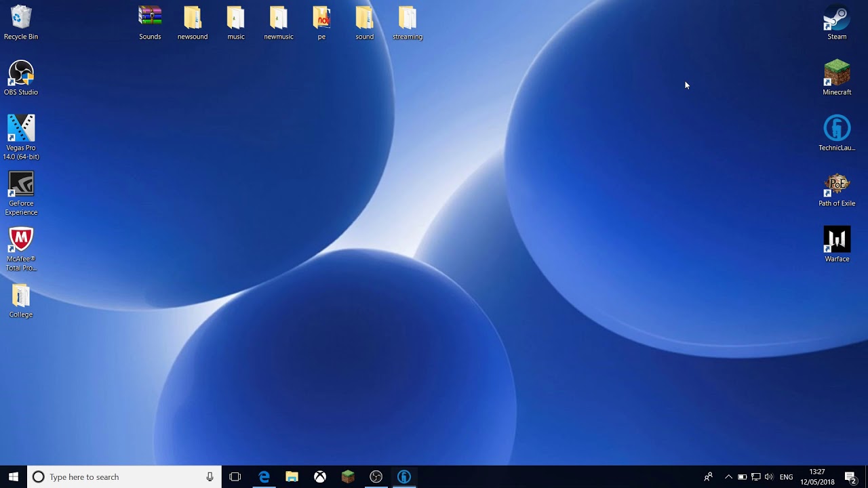This screenshot has height=488, width=868.
Task: Select the pe folder
Action: 321,22
